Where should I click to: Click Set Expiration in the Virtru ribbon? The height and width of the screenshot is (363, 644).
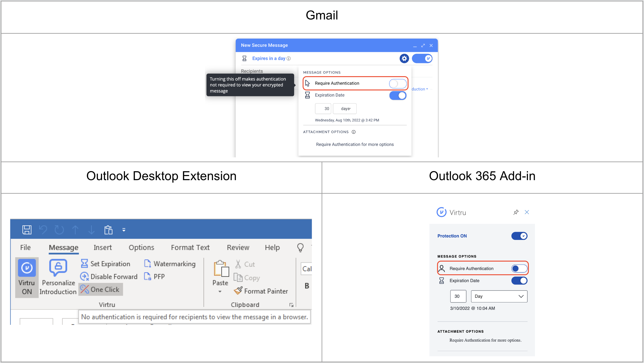click(106, 264)
